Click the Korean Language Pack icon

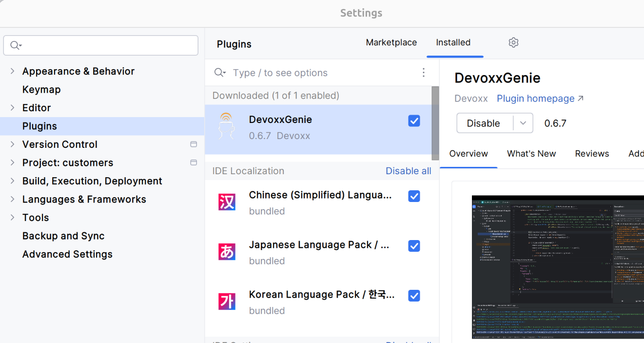coord(227,302)
